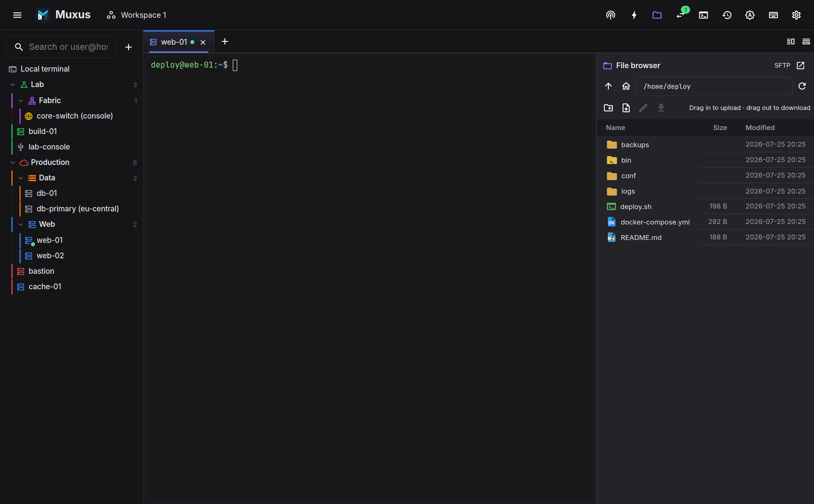
Task: Create a new folder
Action: tap(608, 108)
